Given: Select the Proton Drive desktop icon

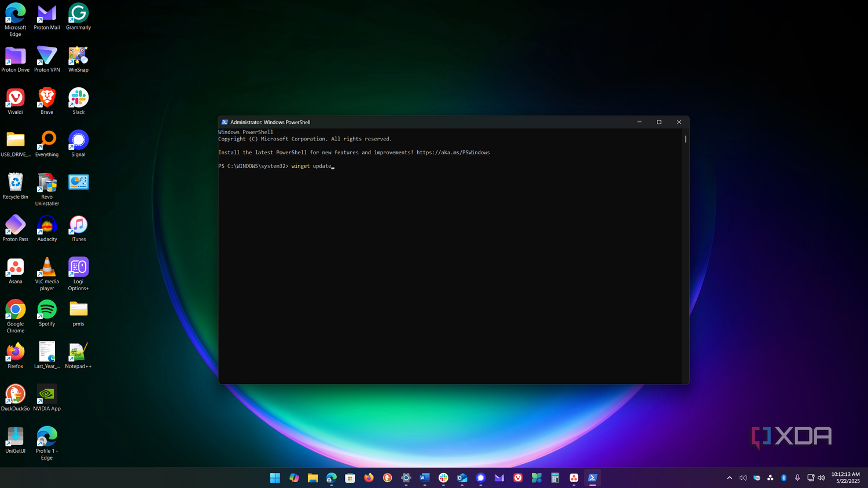Looking at the screenshot, I should [16, 59].
